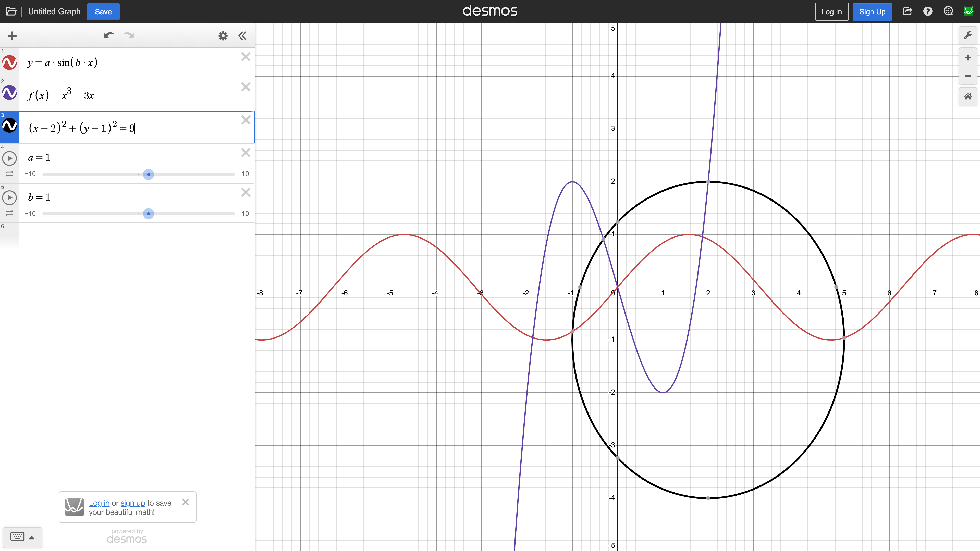980x551 pixels.
Task: Click the circle equation input field
Action: (137, 127)
